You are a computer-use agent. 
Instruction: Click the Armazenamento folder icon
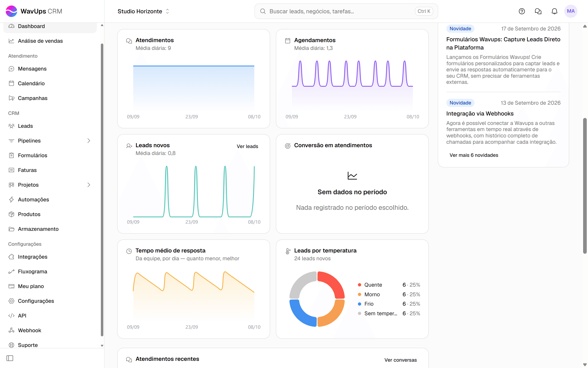click(x=11, y=229)
